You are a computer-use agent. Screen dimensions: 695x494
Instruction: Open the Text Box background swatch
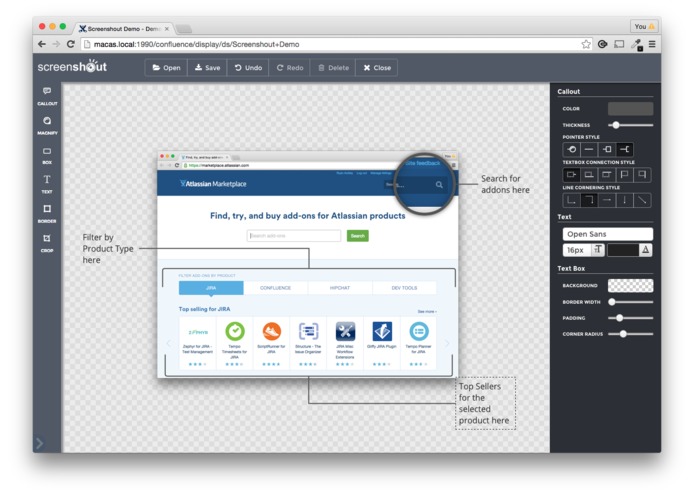630,286
